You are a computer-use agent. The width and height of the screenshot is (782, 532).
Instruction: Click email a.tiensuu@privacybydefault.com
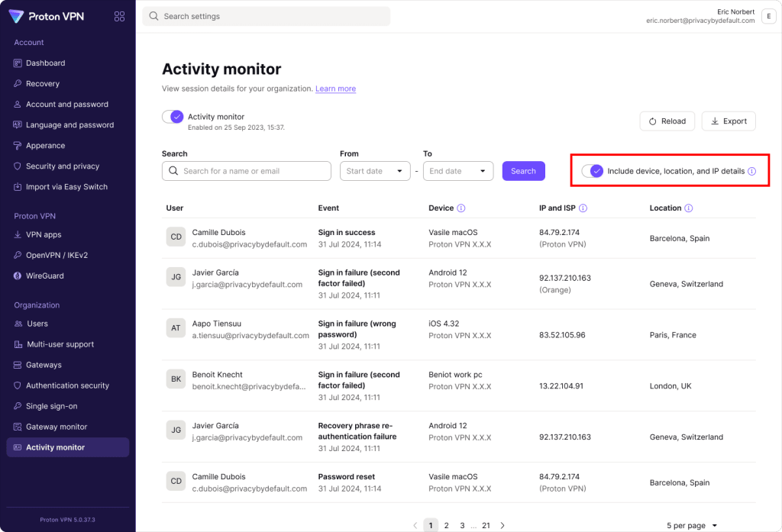pyautogui.click(x=250, y=336)
